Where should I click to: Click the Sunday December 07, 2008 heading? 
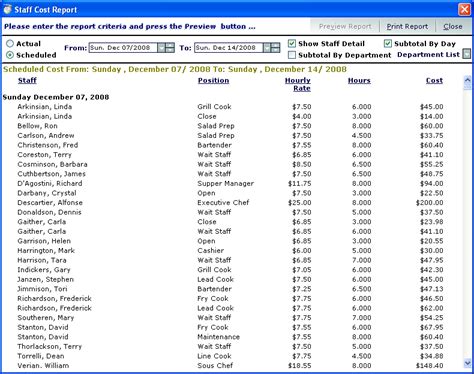pyautogui.click(x=56, y=97)
